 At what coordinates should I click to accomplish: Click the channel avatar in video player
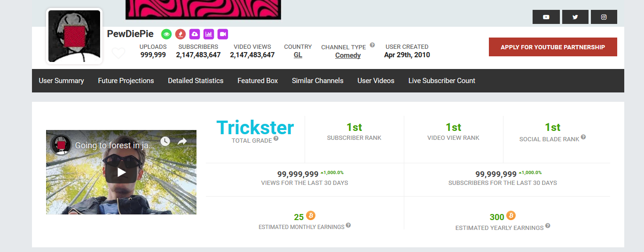[61, 145]
